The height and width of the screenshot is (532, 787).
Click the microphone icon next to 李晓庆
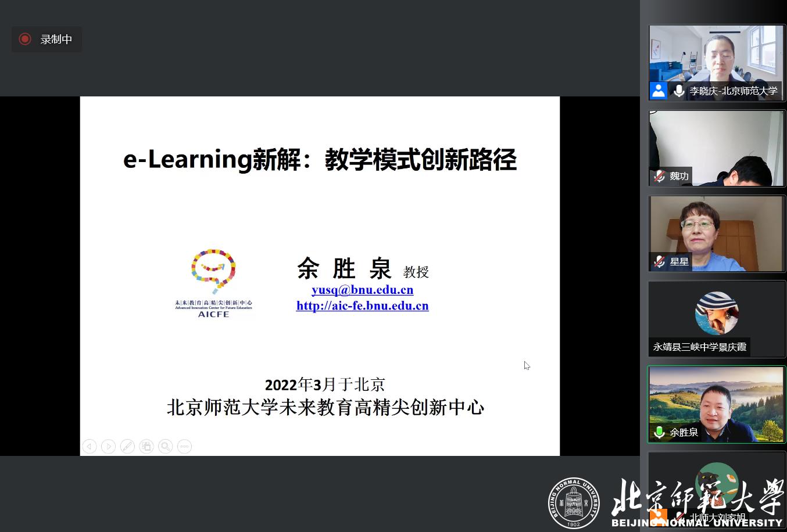[678, 91]
